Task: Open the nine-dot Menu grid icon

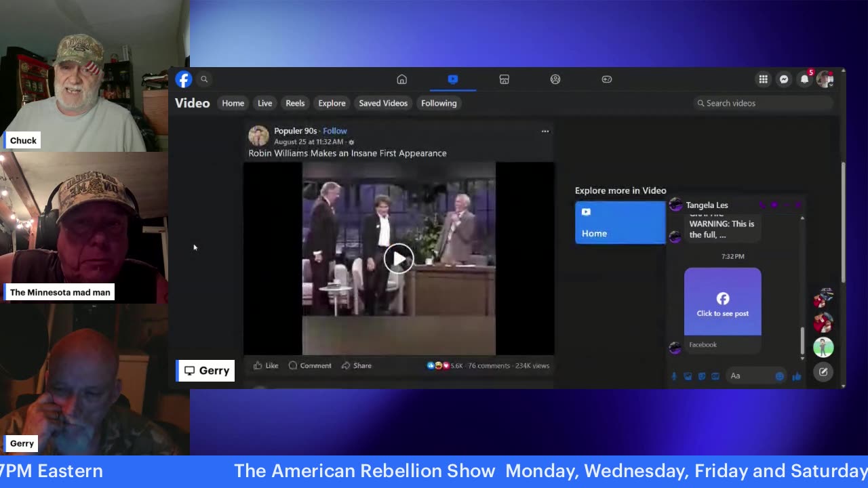Action: (763, 79)
